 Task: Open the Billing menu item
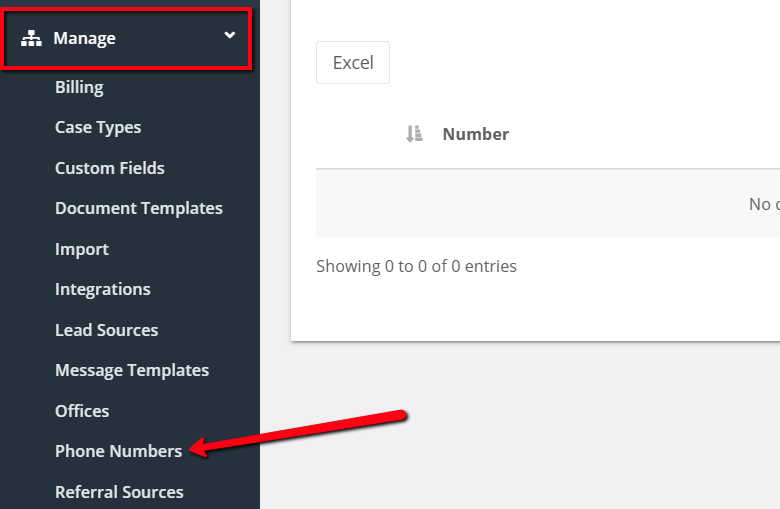(79, 87)
